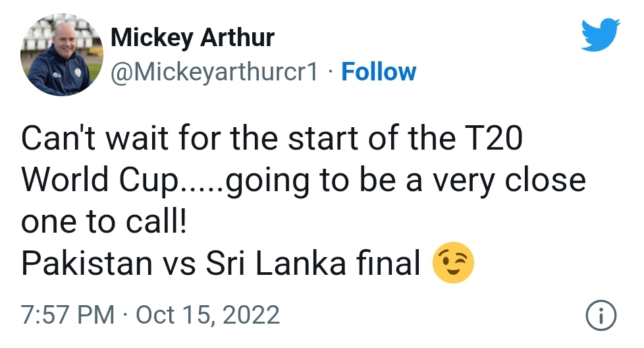Click the Twitter bird logo
Screen dimensions: 644x348
point(601,35)
